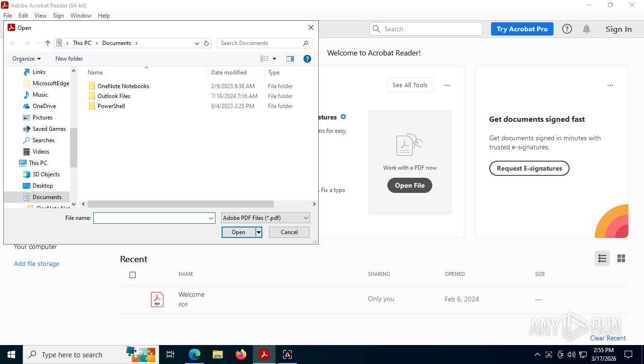Viewport: 644px width, 364px height.
Task: Click the chevron after Documents in the path
Action: tap(136, 43)
